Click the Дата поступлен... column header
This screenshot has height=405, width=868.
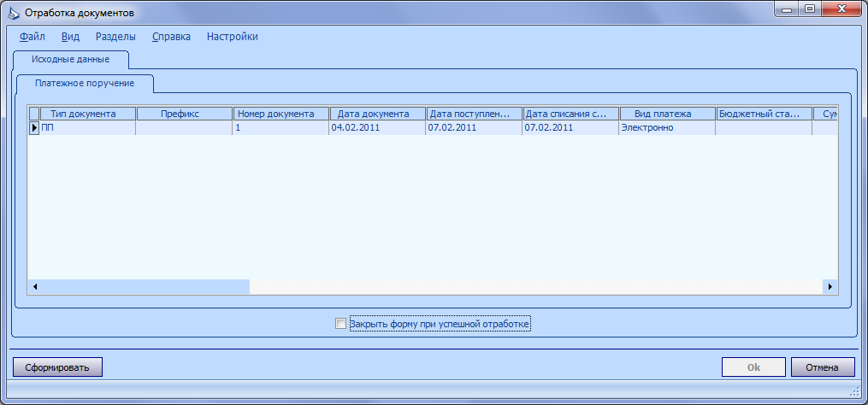(x=474, y=114)
